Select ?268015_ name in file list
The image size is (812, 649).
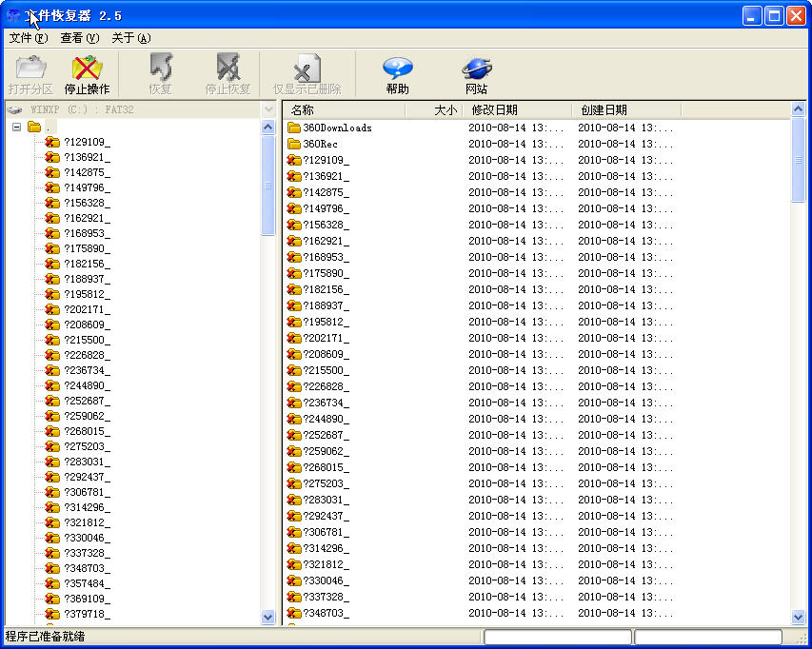point(327,467)
